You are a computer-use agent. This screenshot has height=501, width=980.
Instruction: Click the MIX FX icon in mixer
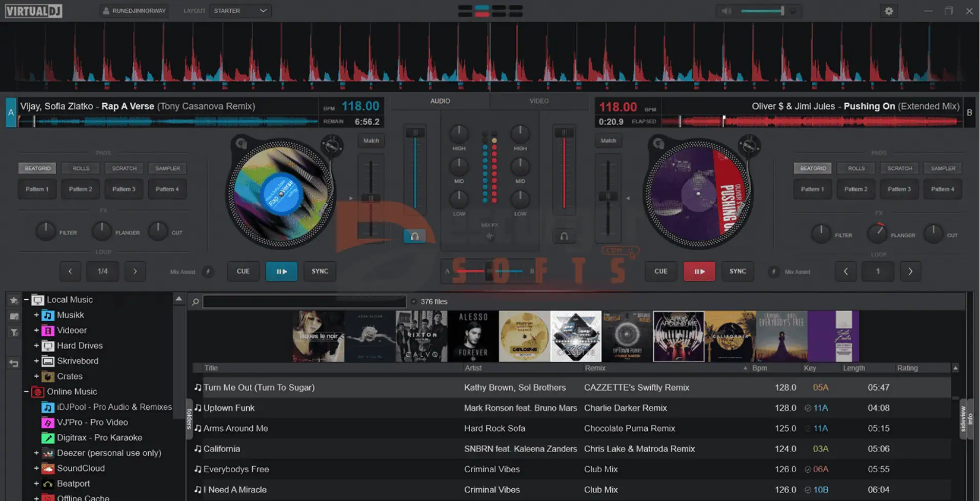tap(490, 236)
